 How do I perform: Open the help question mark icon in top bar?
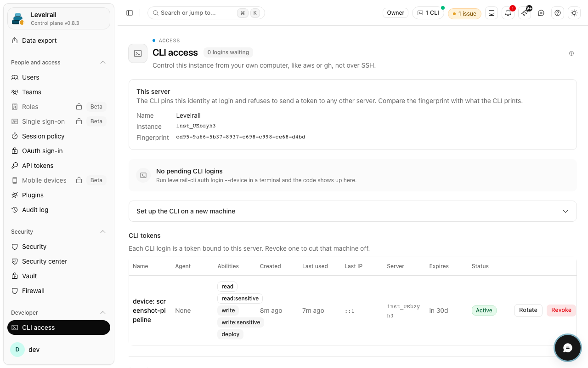click(x=558, y=13)
